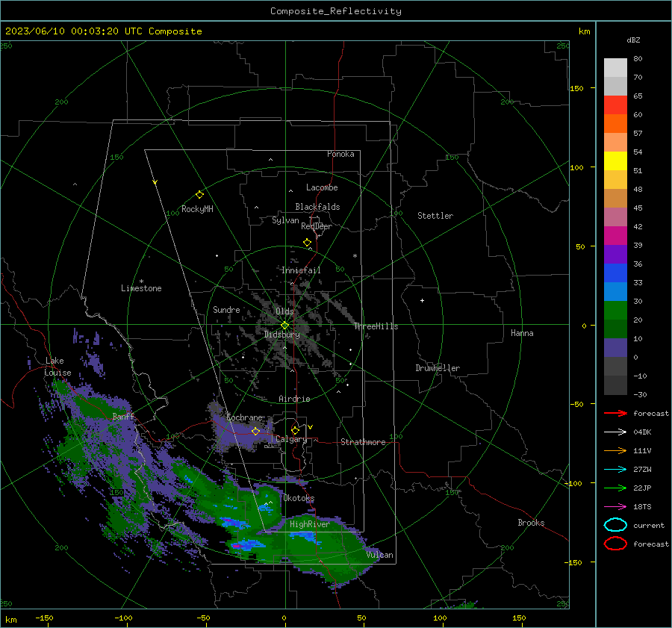Pick the yellow 51 dBZ color swatch
This screenshot has width=672, height=628.
coord(615,161)
